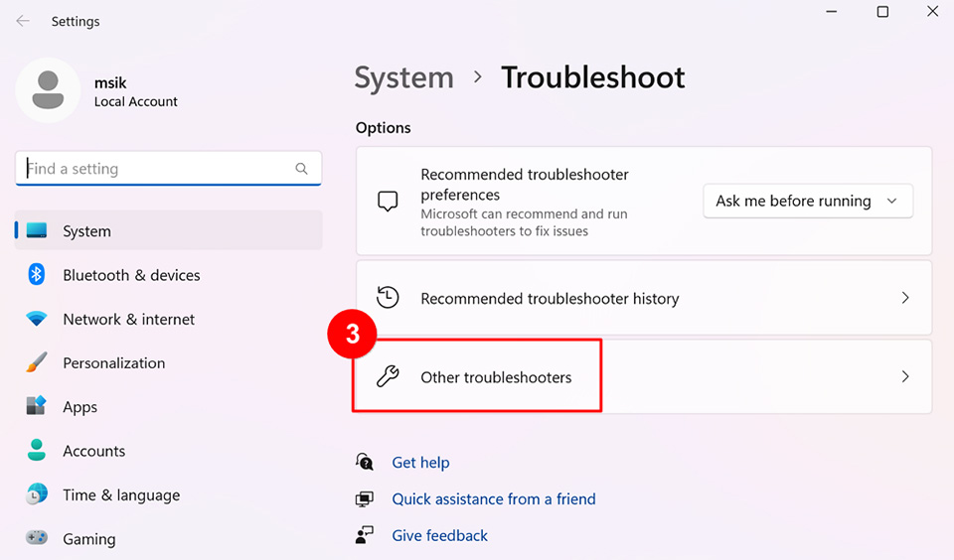The image size is (954, 560).
Task: Click the Get help icon
Action: (365, 462)
